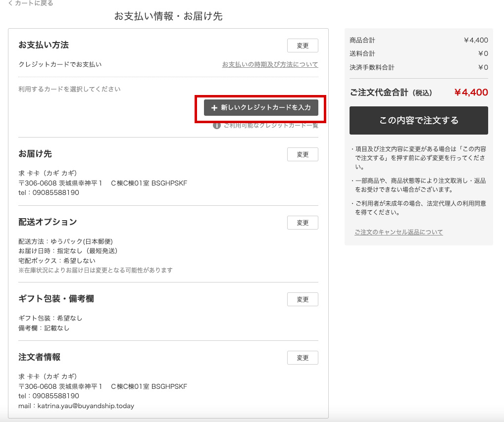Open お支払いの時期及び方法について link
The width and height of the screenshot is (504, 422).
coord(270,65)
